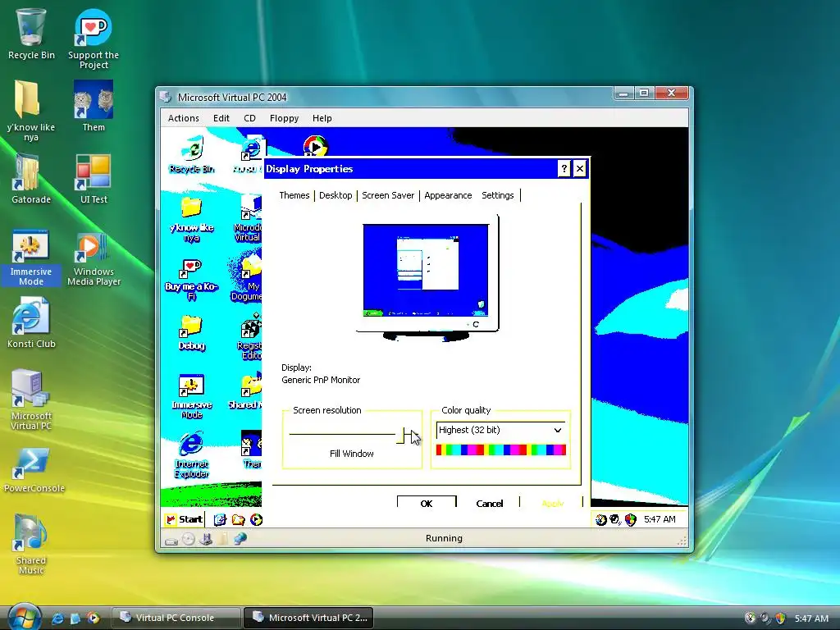This screenshot has width=840, height=630.
Task: Switch to the Appearance tab
Action: [x=448, y=195]
